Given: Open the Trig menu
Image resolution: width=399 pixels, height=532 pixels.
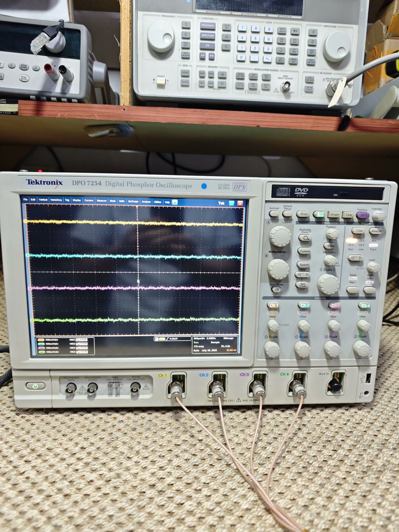Looking at the screenshot, I should (x=67, y=200).
